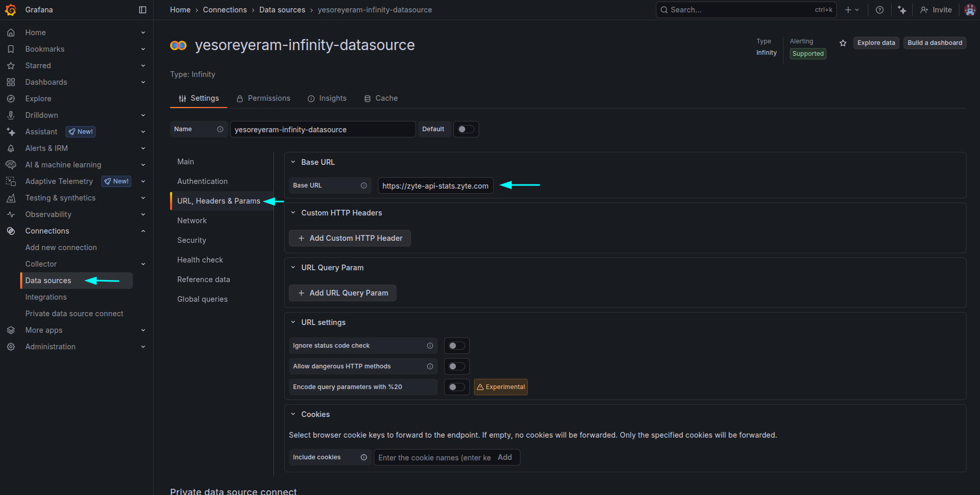Click the Explore data button
980x495 pixels.
click(876, 43)
